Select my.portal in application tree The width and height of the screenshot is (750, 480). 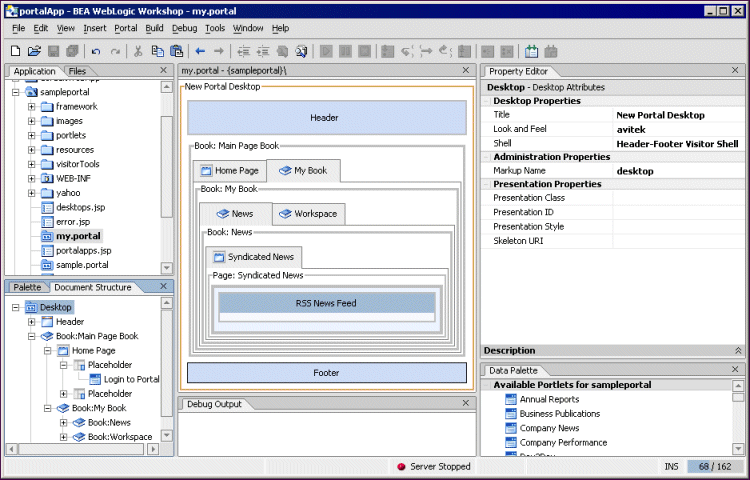pyautogui.click(x=78, y=236)
